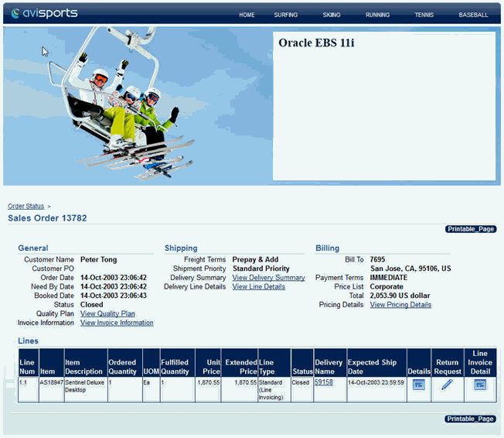Open the BASEBALL menu item
The width and height of the screenshot is (504, 438).
(473, 15)
